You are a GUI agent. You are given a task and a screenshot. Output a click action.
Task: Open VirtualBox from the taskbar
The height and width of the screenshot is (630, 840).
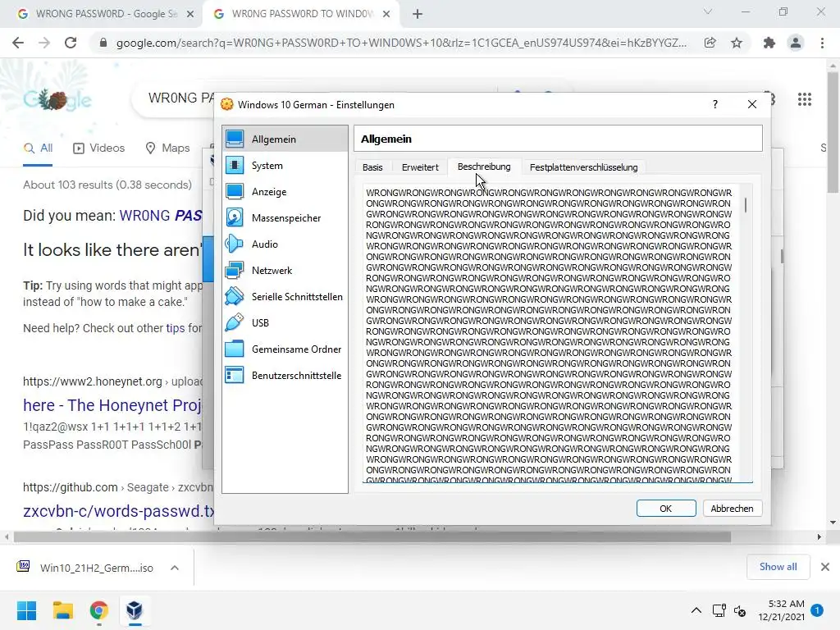[x=135, y=610]
